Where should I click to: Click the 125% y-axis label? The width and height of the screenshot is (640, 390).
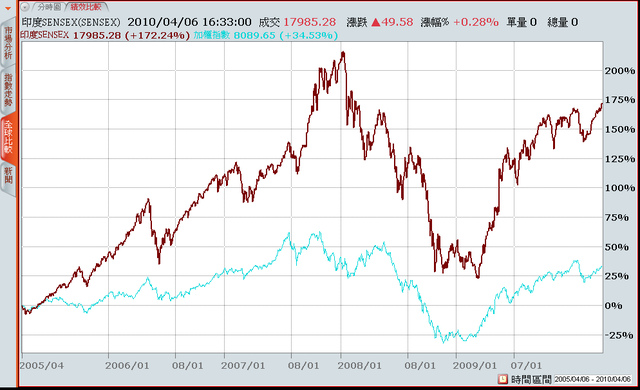pos(620,159)
